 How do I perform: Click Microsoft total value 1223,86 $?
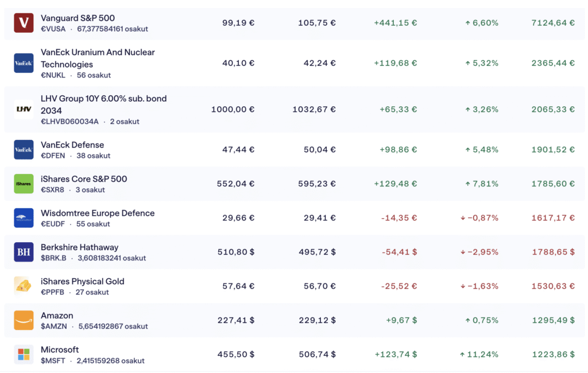tap(553, 354)
